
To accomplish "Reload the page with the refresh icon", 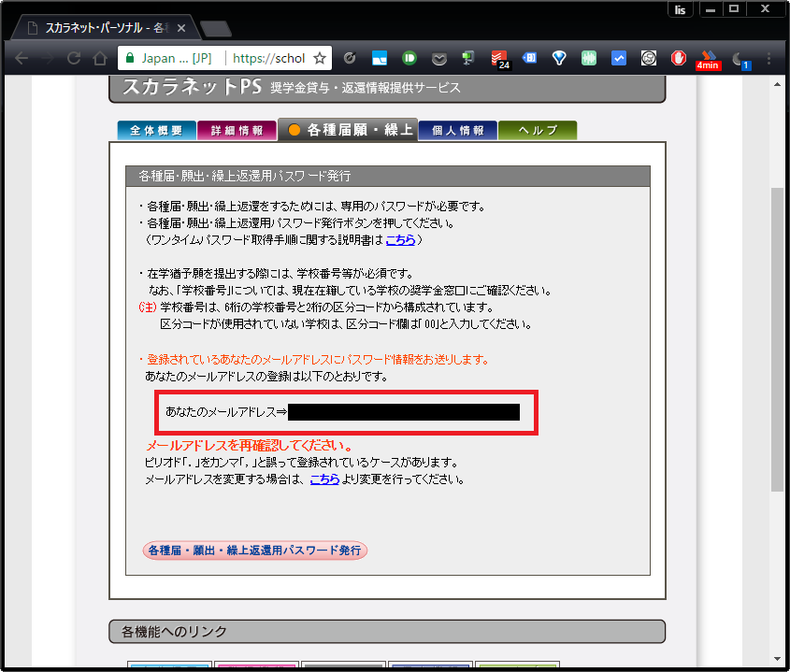I will 74,59.
